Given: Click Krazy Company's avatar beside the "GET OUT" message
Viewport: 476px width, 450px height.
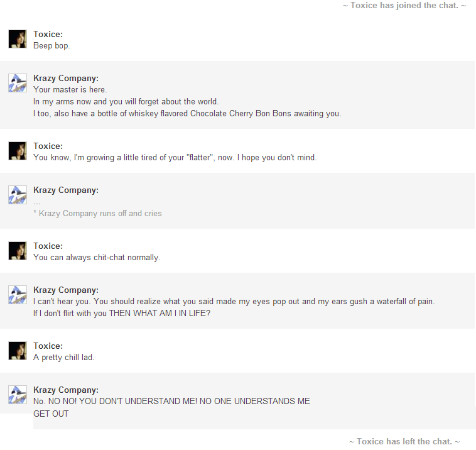Looking at the screenshot, I should (17, 395).
